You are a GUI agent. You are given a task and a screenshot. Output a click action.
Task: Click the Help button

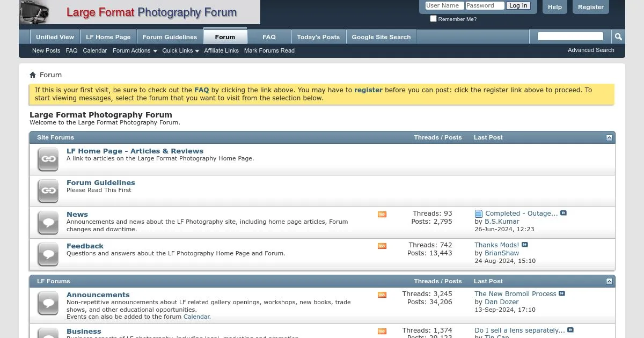click(555, 7)
